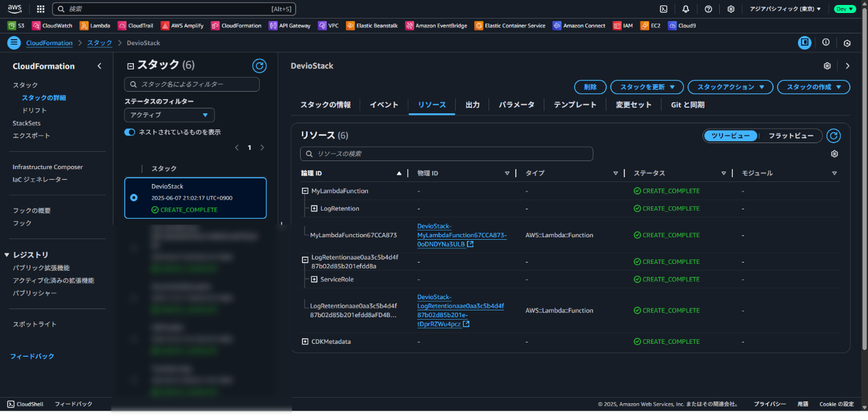Open the status filter dropdown
Screen dimensions: 868x420
169,115
